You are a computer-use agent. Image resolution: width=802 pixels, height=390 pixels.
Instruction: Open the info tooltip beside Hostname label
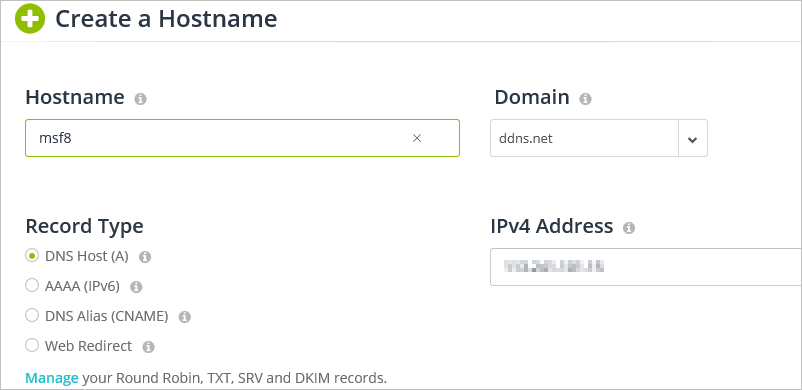pyautogui.click(x=140, y=99)
